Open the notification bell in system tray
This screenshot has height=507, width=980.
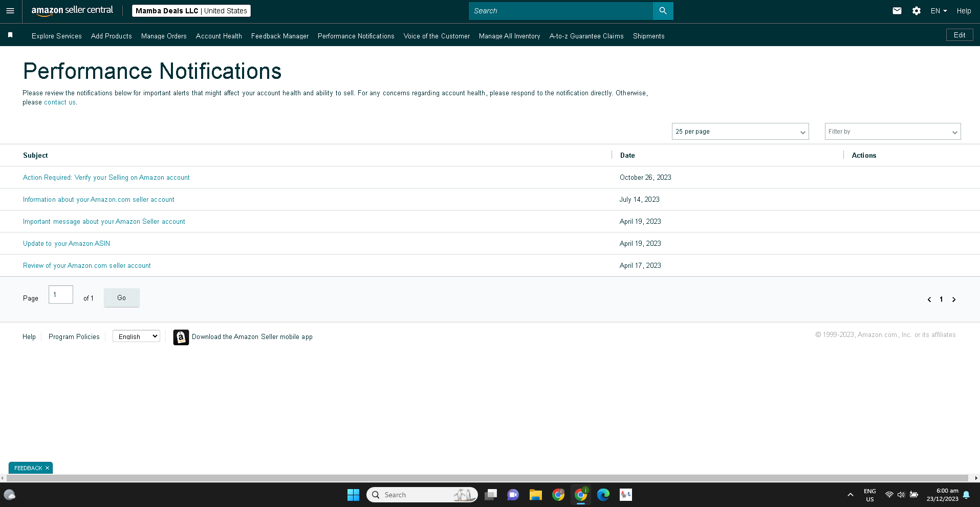[966, 495]
